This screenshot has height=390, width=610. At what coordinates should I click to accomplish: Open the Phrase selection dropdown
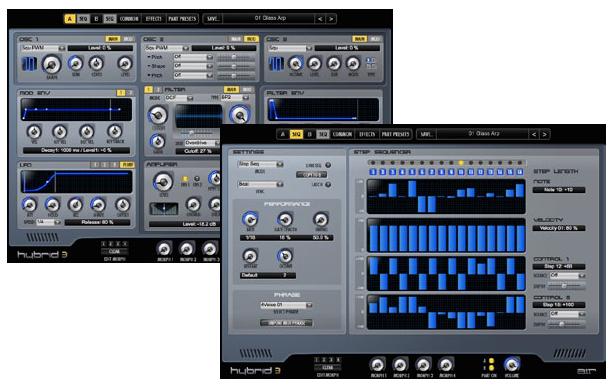point(286,305)
